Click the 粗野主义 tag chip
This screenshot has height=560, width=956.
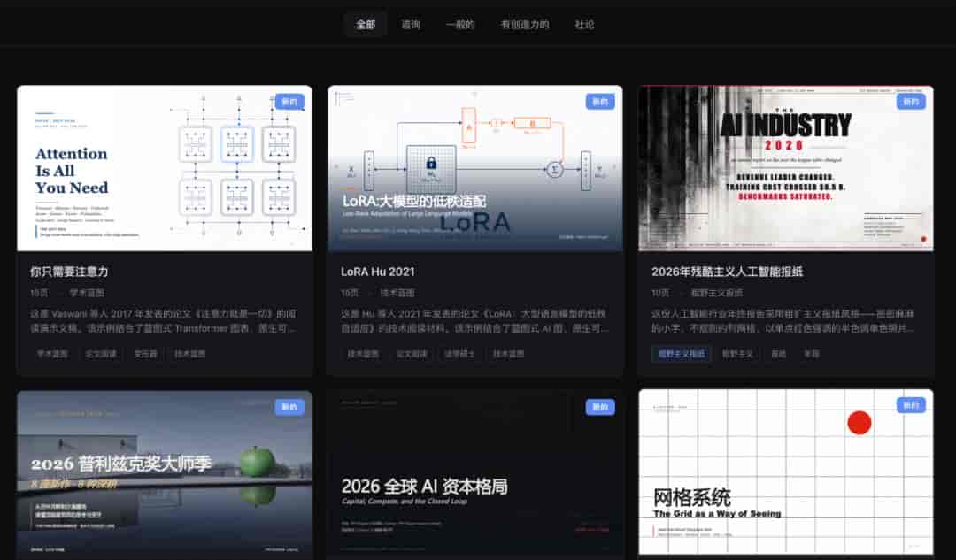pos(737,353)
